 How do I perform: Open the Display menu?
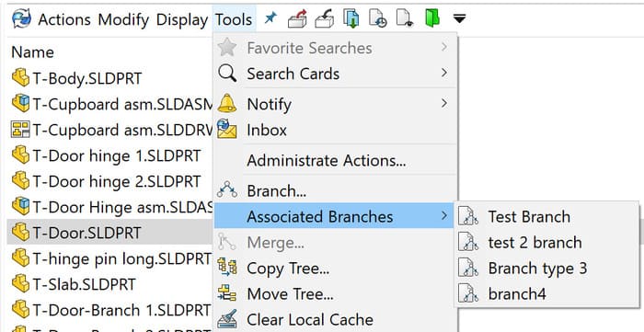[x=182, y=19]
